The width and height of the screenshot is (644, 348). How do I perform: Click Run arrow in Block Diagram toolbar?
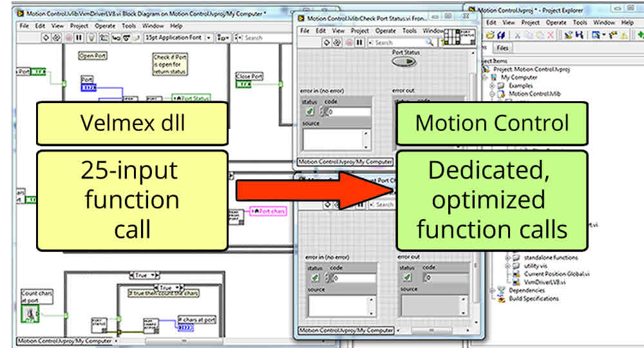[46, 38]
